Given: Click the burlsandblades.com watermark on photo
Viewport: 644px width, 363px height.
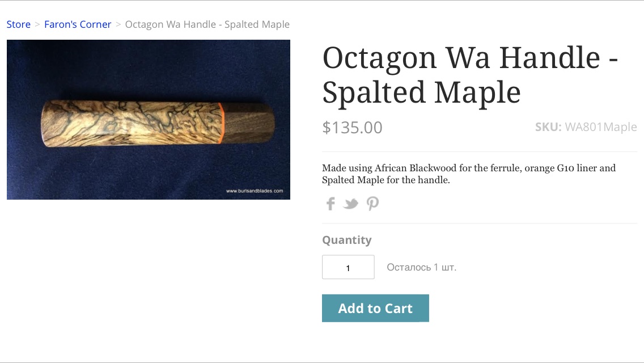Looking at the screenshot, I should (255, 191).
